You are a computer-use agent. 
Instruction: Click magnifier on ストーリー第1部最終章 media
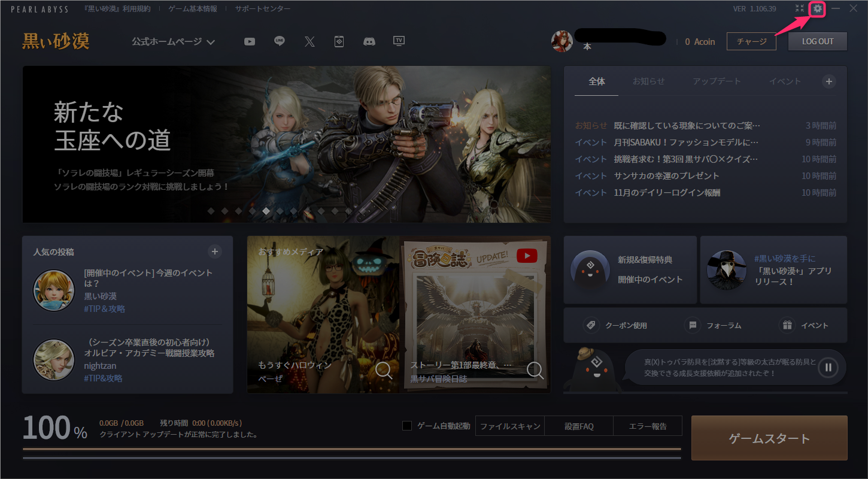pos(535,371)
